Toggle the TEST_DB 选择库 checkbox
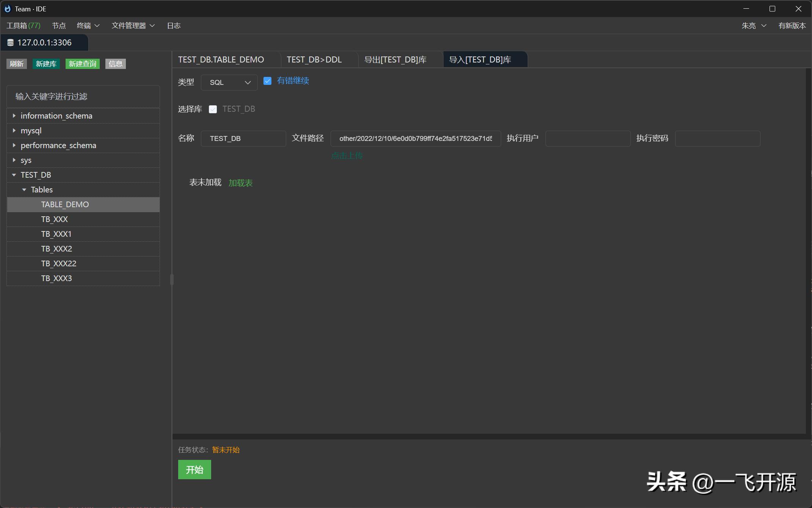812x508 pixels. coord(213,109)
